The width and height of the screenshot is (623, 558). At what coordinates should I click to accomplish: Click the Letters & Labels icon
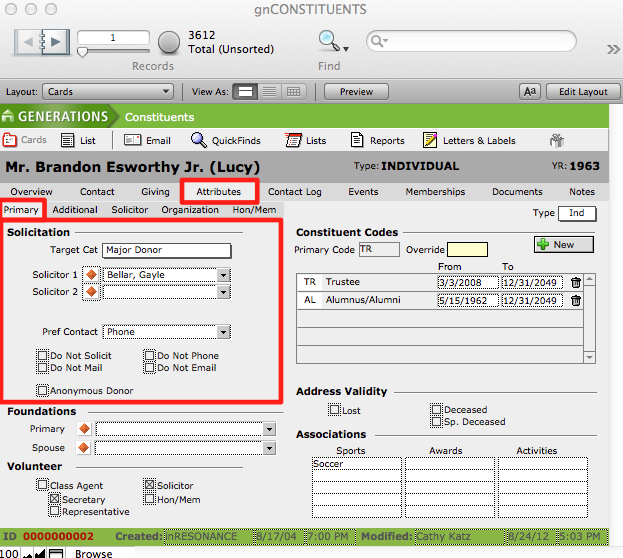tap(430, 141)
